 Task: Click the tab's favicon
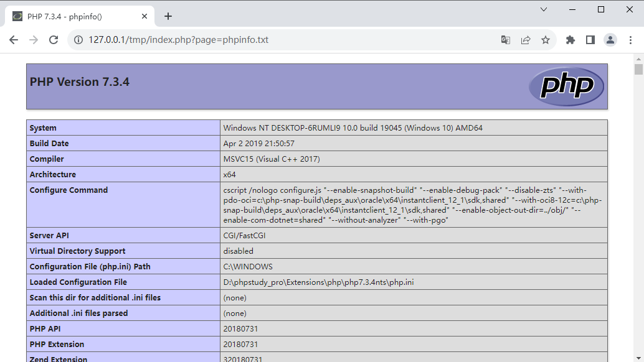(17, 16)
